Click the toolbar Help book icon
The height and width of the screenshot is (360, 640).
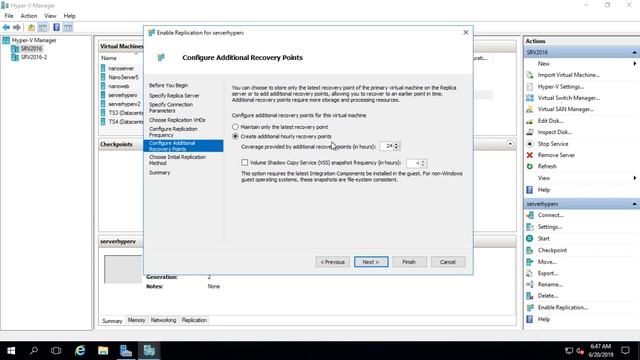56,27
